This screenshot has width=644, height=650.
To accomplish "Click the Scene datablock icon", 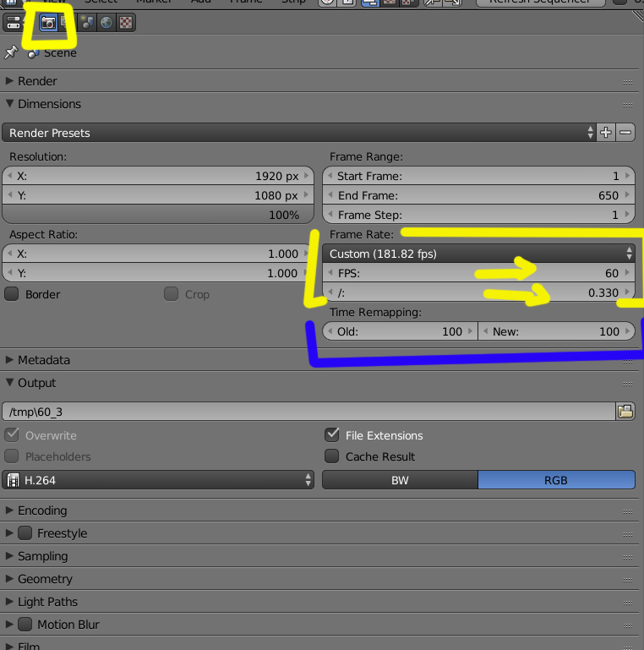I will 33,53.
